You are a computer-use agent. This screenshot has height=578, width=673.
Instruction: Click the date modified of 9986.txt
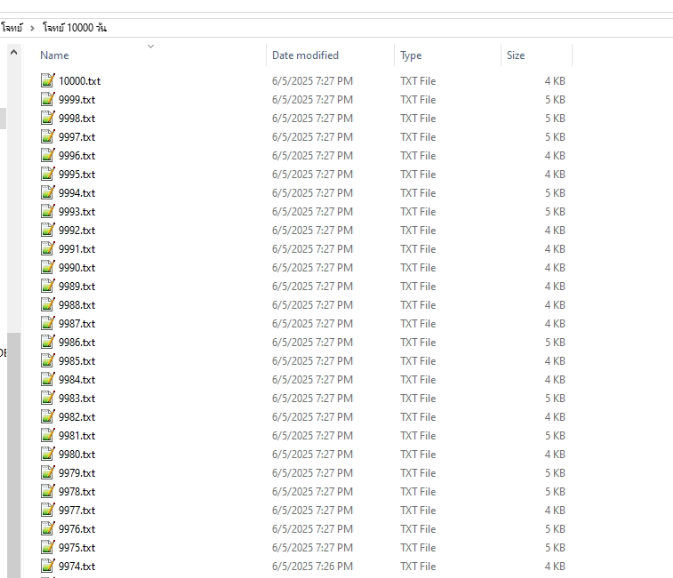(x=312, y=342)
